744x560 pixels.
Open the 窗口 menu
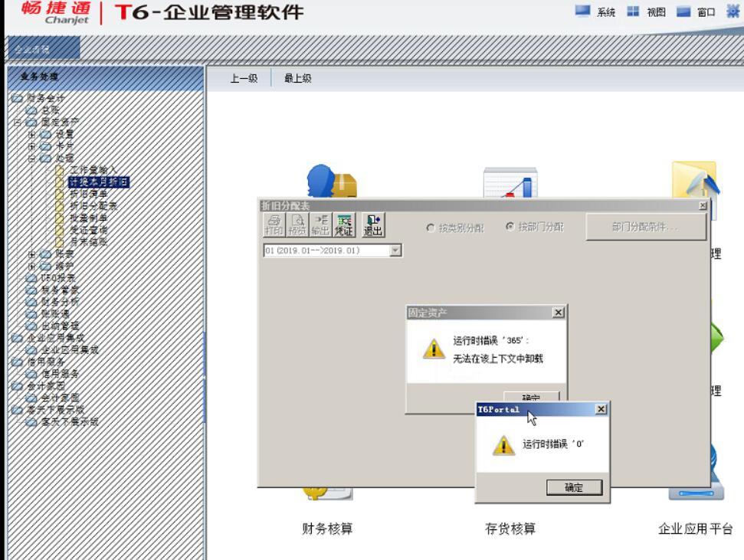coord(696,11)
